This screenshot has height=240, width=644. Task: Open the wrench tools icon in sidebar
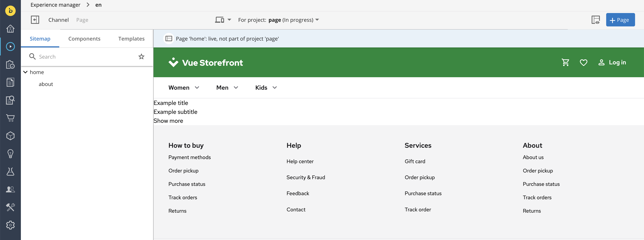pyautogui.click(x=10, y=207)
